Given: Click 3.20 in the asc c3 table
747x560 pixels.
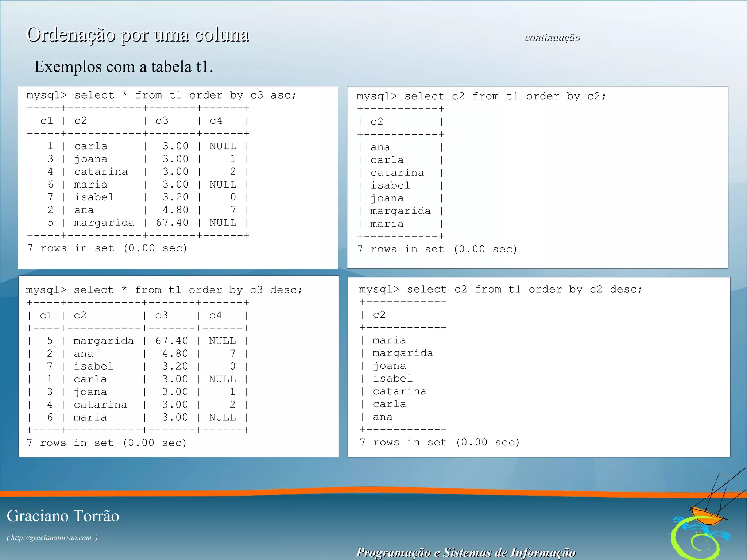Looking at the screenshot, I should click(175, 197).
